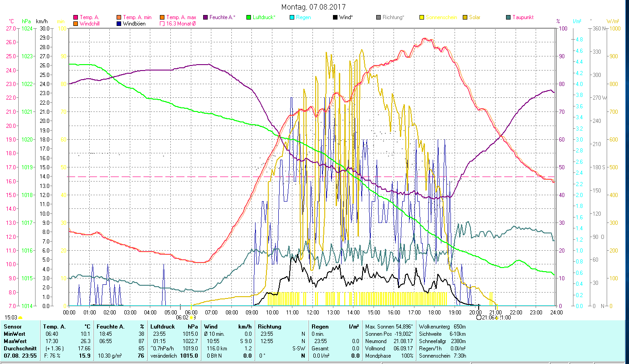
Task: Click the Luftdruck* green legend box
Action: point(248,17)
